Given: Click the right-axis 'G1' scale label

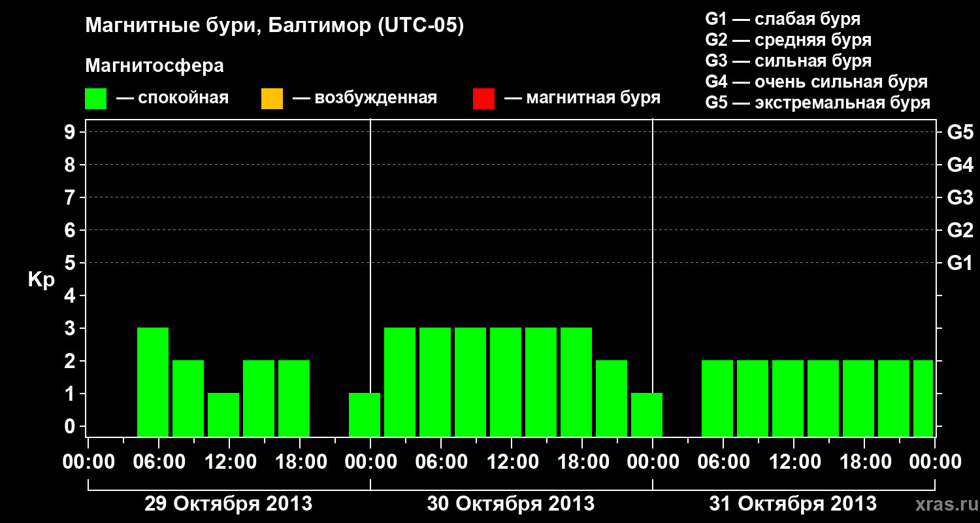Looking at the screenshot, I should pos(960,263).
